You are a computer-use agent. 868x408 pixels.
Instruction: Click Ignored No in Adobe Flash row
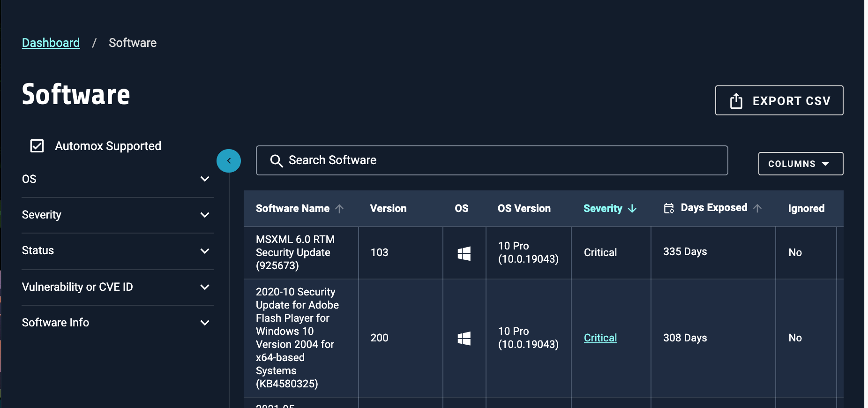(x=795, y=338)
